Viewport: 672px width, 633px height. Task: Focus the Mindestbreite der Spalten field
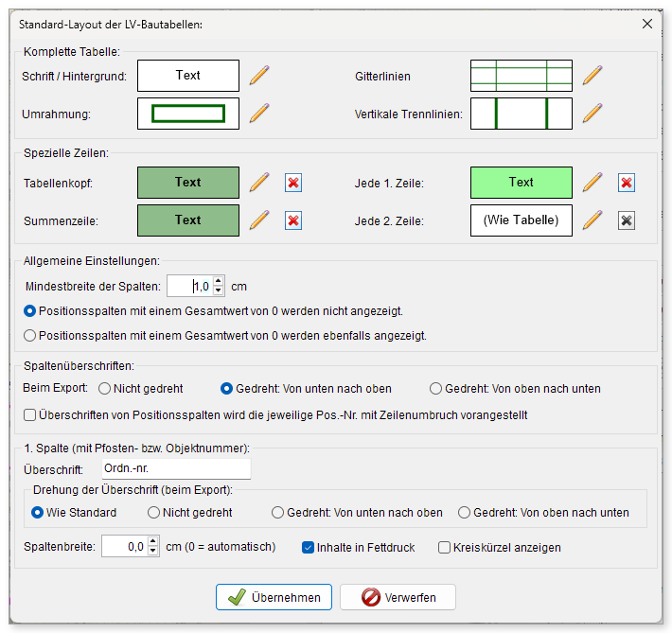click(189, 286)
